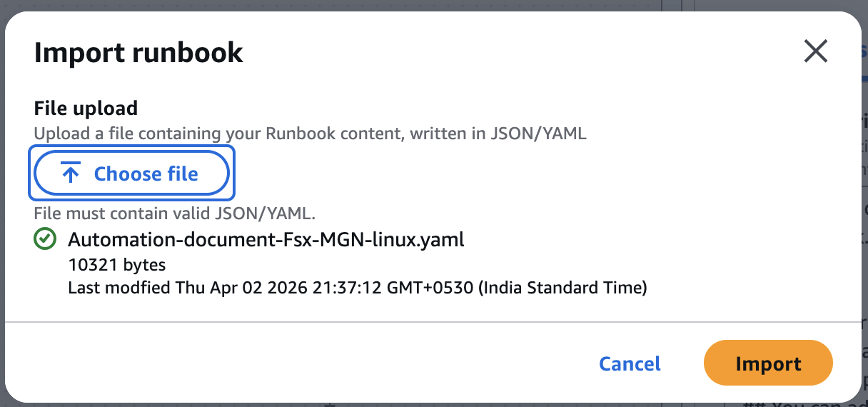Cancel the runbook import
The height and width of the screenshot is (407, 868).
point(630,363)
